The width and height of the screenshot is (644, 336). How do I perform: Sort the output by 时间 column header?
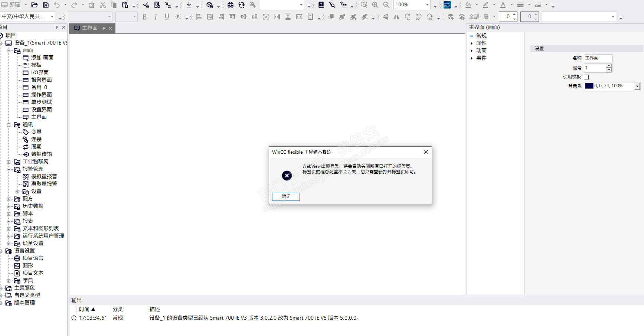[87, 309]
